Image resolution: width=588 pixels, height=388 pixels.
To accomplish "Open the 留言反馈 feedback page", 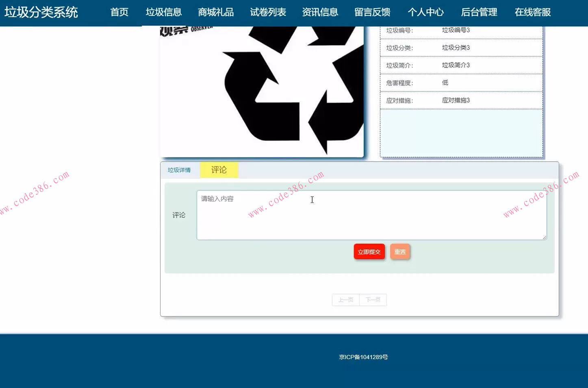I will coord(372,12).
